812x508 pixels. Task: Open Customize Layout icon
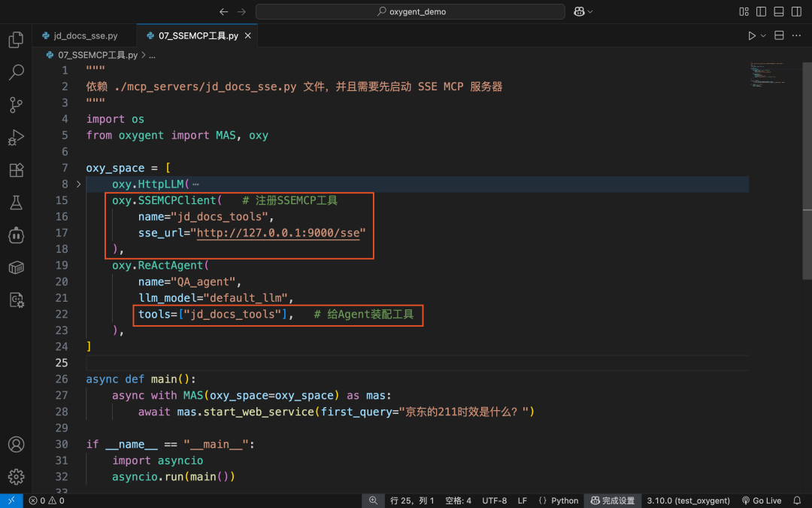(744, 11)
